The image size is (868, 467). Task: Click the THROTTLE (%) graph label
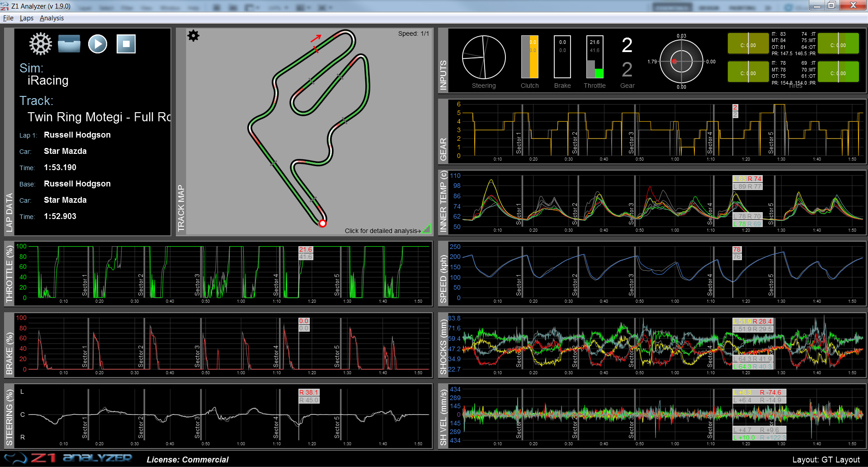pos(9,275)
